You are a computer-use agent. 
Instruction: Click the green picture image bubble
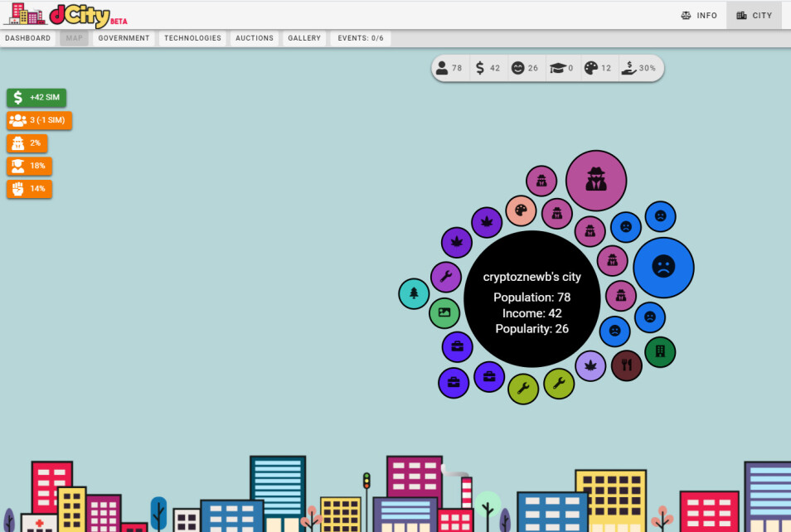click(444, 312)
